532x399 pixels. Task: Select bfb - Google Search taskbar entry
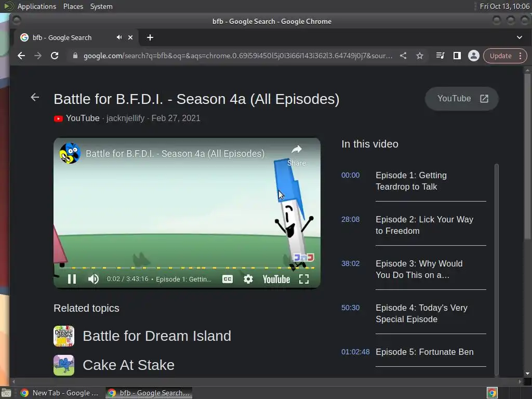pyautogui.click(x=149, y=393)
